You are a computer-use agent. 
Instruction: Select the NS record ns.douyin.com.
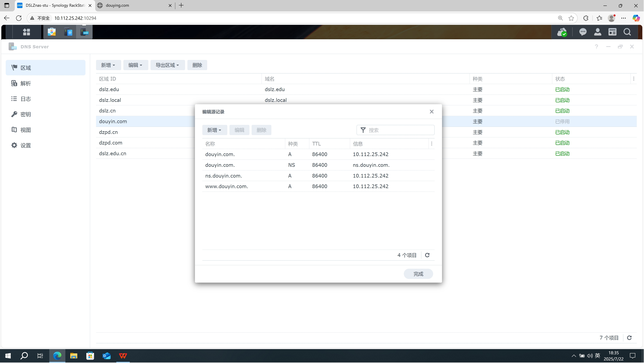click(x=318, y=165)
